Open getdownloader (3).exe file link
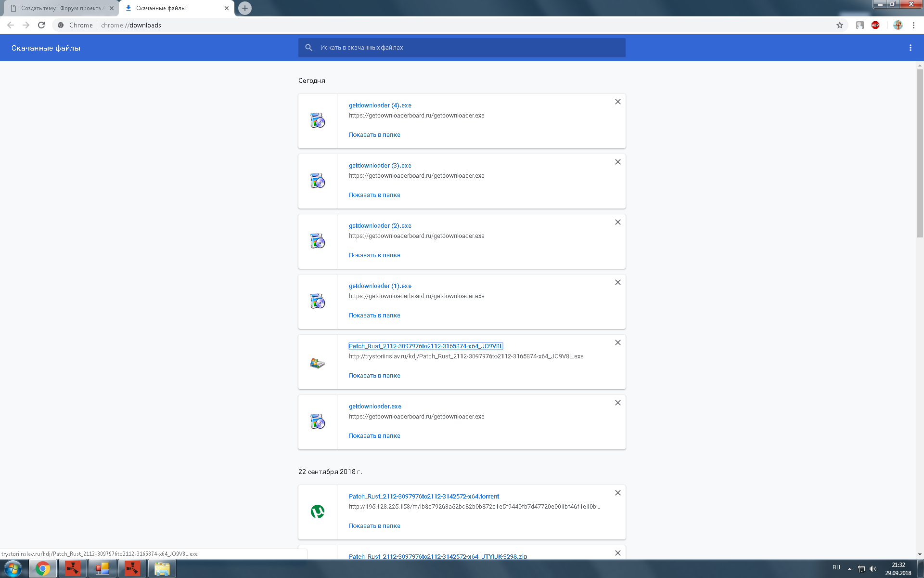The height and width of the screenshot is (578, 924). [380, 166]
